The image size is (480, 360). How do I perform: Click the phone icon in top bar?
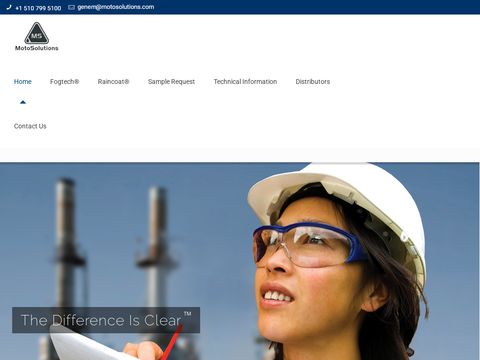point(9,7)
